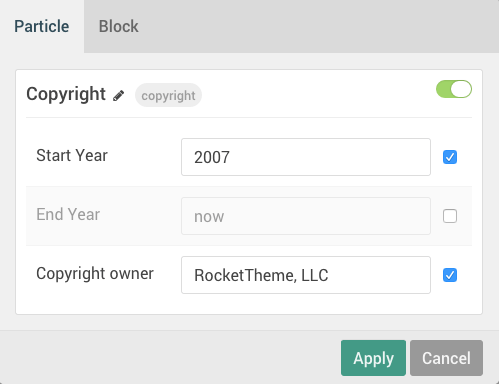This screenshot has width=499, height=384.
Task: Enable the End Year override checkbox
Action: click(x=450, y=216)
